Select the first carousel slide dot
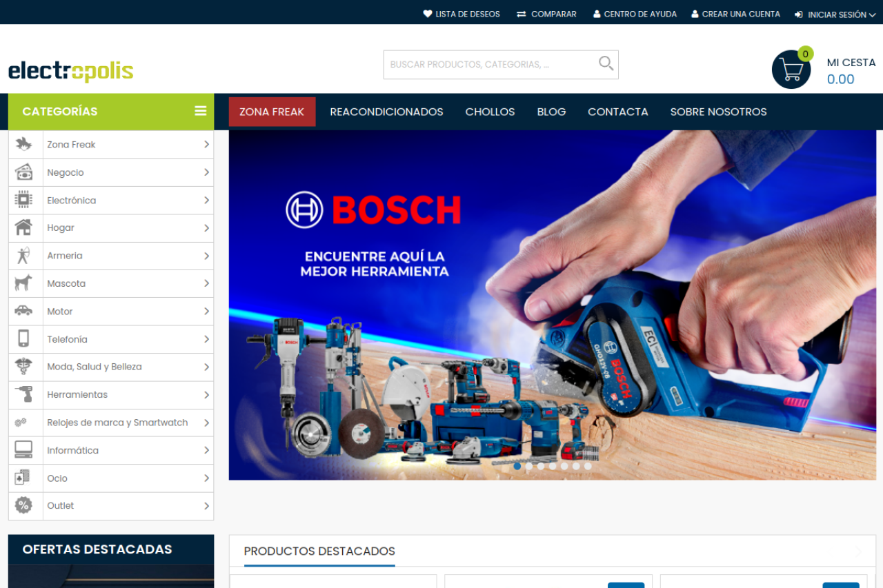The image size is (883, 588). coord(517,466)
